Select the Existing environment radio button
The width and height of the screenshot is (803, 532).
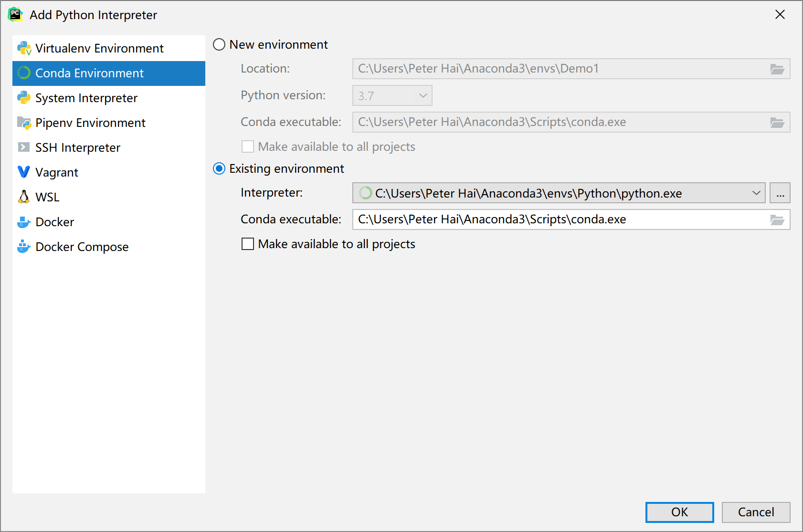click(x=219, y=169)
